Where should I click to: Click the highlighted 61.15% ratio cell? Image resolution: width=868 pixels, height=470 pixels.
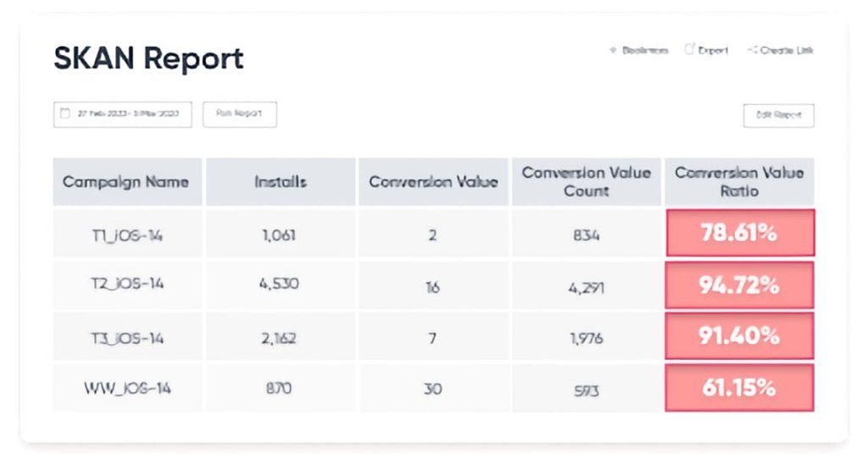(739, 388)
